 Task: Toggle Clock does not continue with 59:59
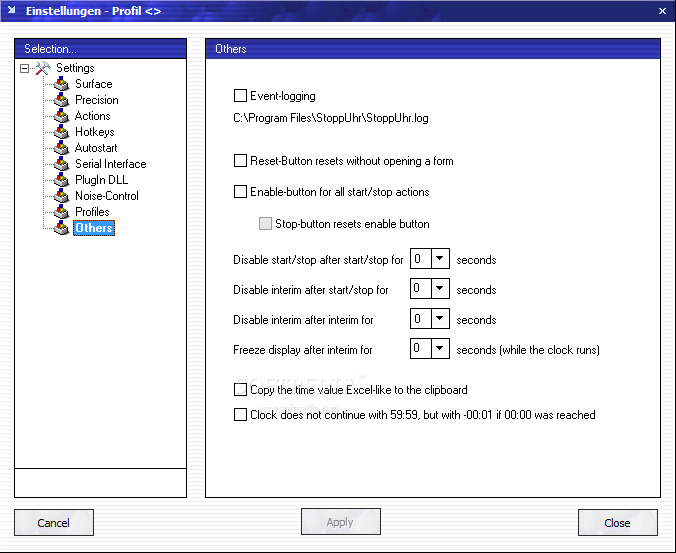[240, 415]
